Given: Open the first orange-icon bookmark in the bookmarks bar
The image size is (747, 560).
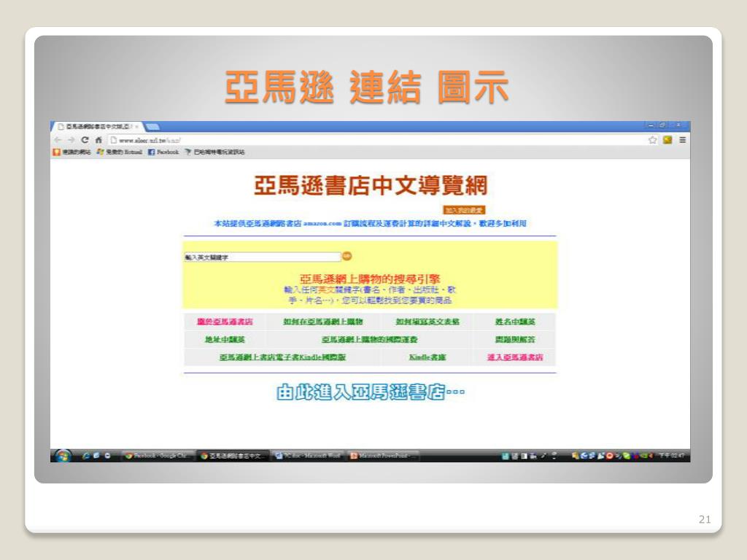Looking at the screenshot, I should point(71,152).
